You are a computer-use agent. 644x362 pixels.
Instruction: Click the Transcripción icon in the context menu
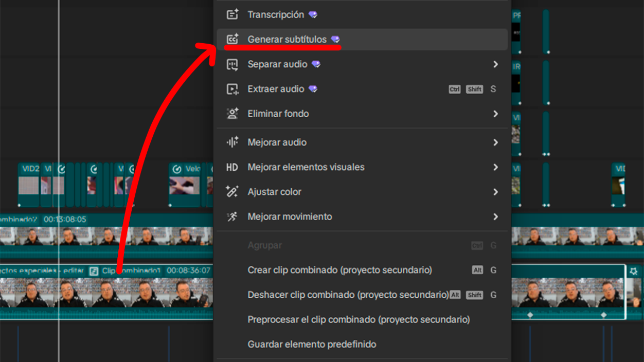[232, 14]
